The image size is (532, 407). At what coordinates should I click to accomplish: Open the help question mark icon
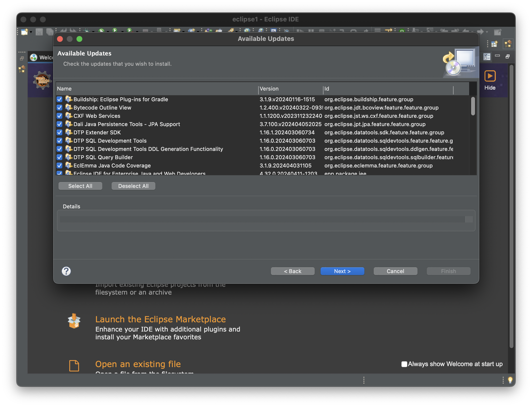tap(66, 271)
